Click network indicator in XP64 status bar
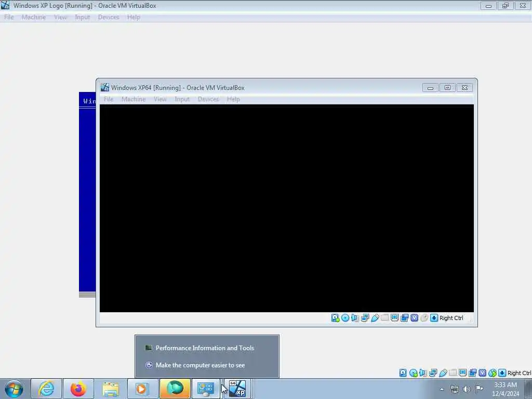532x399 pixels. [365, 318]
